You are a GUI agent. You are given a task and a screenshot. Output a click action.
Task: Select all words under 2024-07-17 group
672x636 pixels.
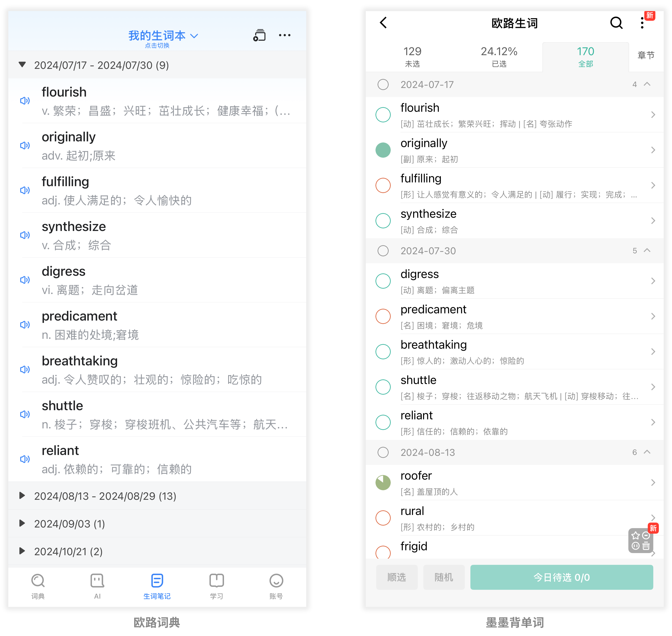[x=383, y=85]
